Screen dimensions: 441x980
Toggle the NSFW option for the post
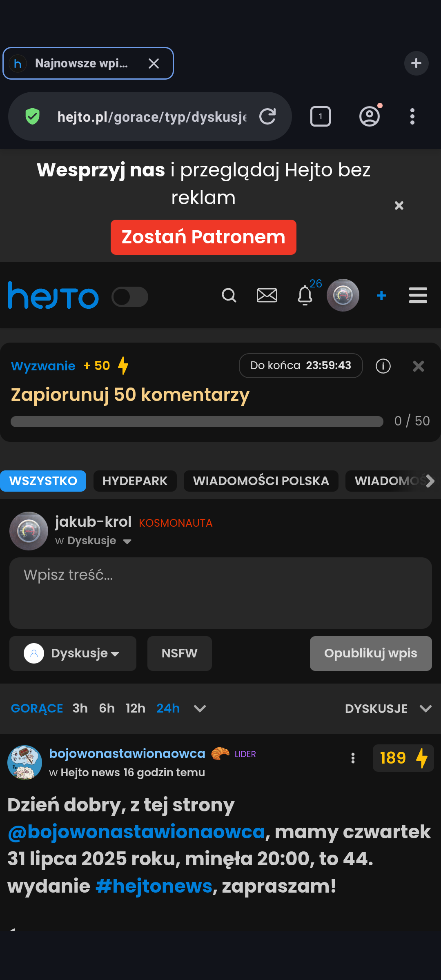coord(180,653)
